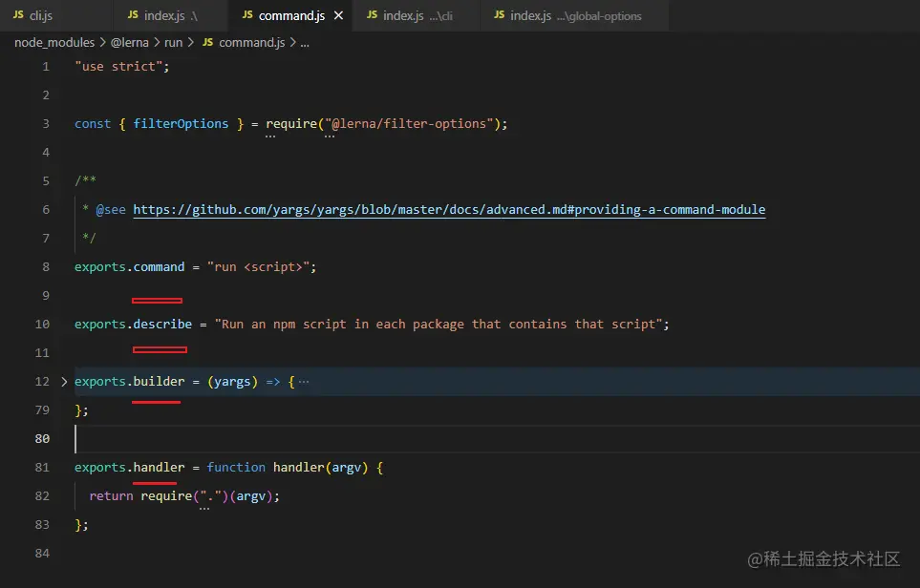920x588 pixels.
Task: Open the breadcrumb ellipsis symbol list
Action: 305,43
